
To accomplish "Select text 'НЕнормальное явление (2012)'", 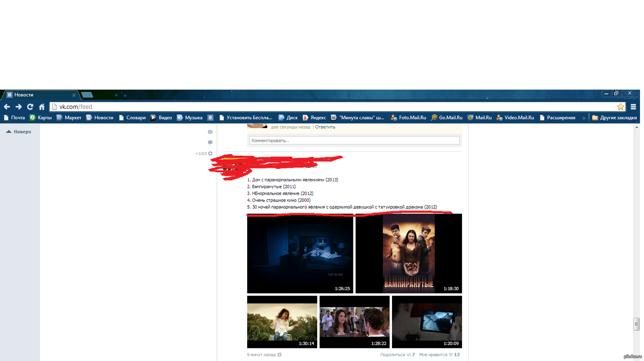I will pos(283,193).
